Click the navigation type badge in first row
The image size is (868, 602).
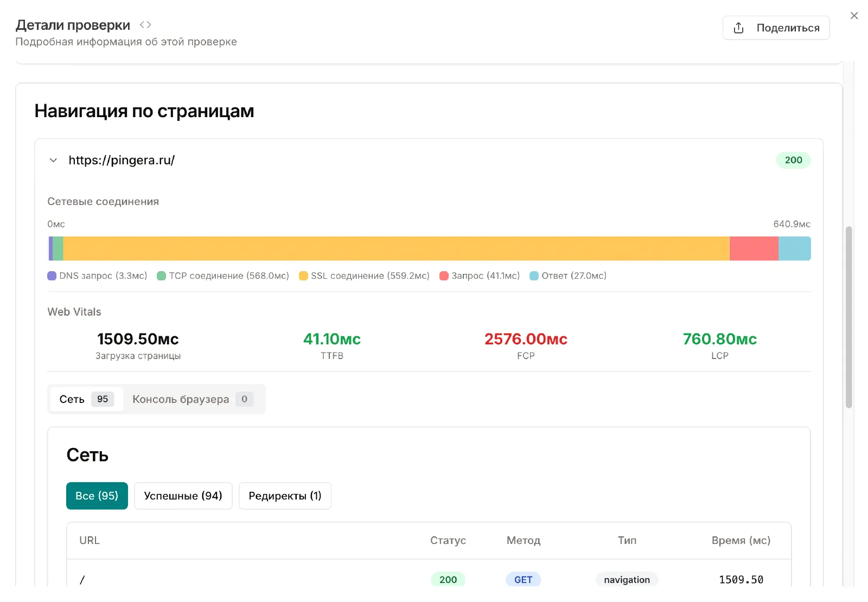coord(627,579)
